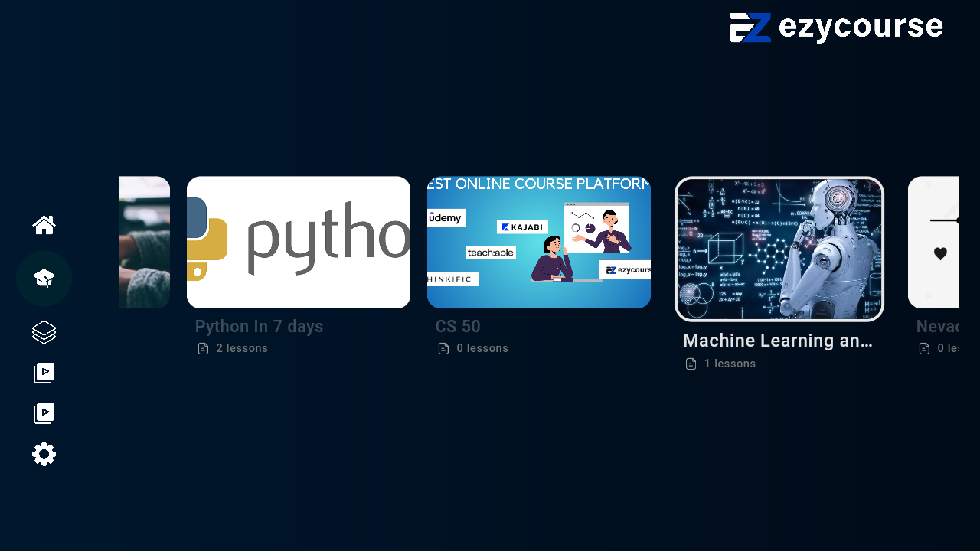Select the partially visible typing hands course card

point(144,243)
